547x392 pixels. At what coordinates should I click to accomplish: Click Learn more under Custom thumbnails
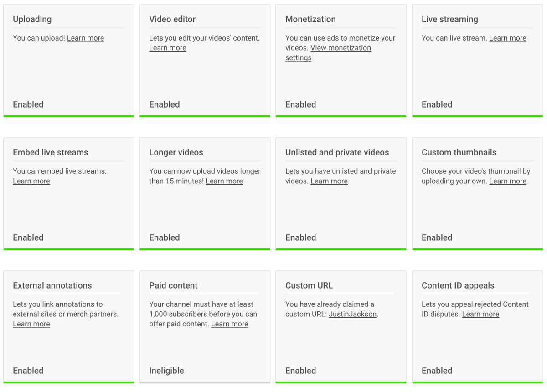point(507,181)
